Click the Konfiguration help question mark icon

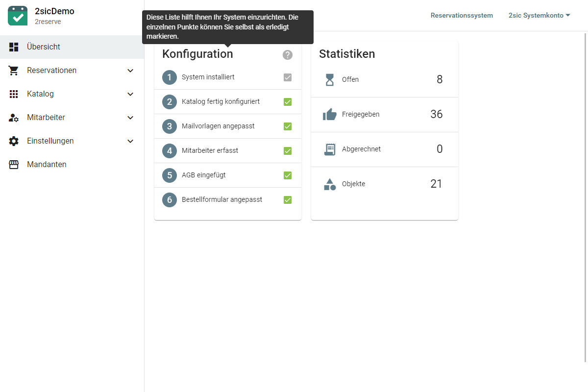point(288,55)
